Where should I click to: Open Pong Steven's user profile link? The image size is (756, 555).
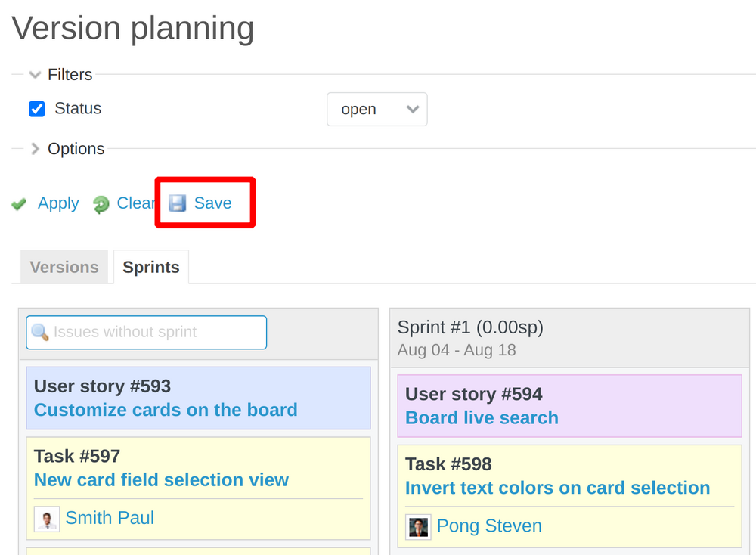point(489,526)
